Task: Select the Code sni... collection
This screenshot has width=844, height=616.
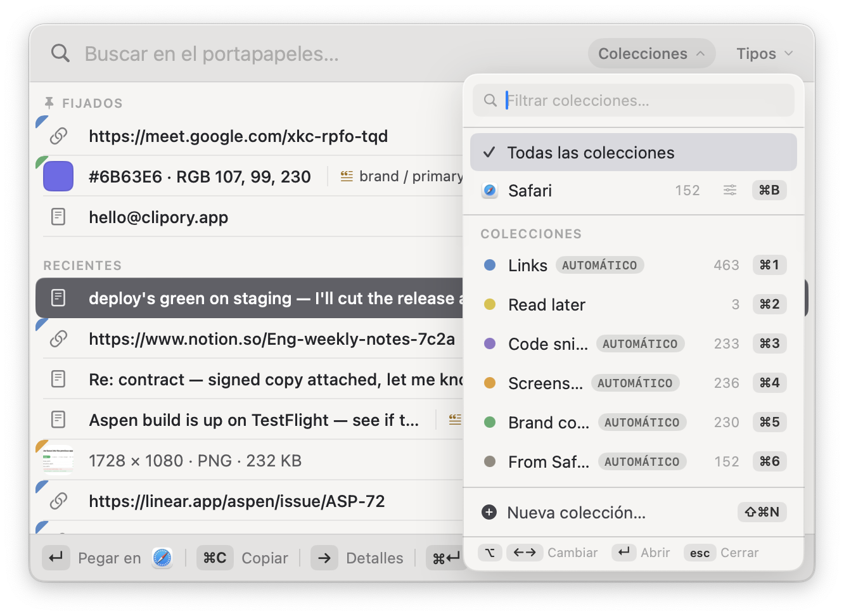Action: (x=634, y=343)
